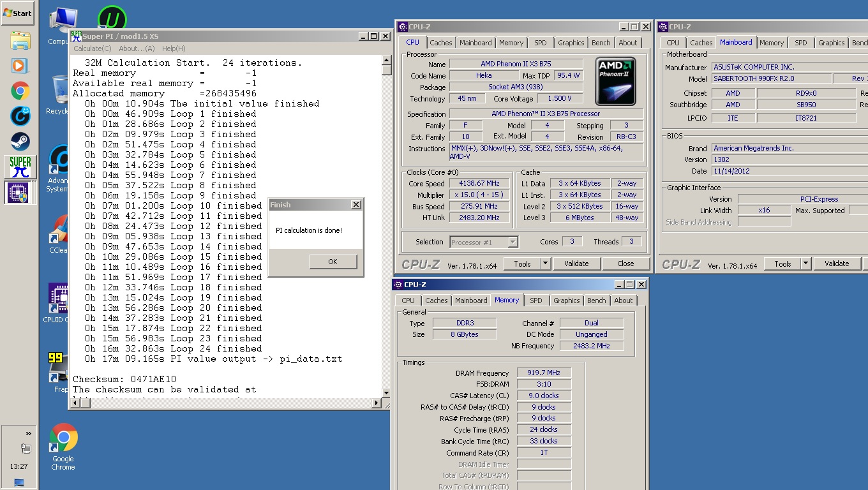This screenshot has height=490, width=868.
Task: Select the CPU tab in the Memory window
Action: click(408, 301)
